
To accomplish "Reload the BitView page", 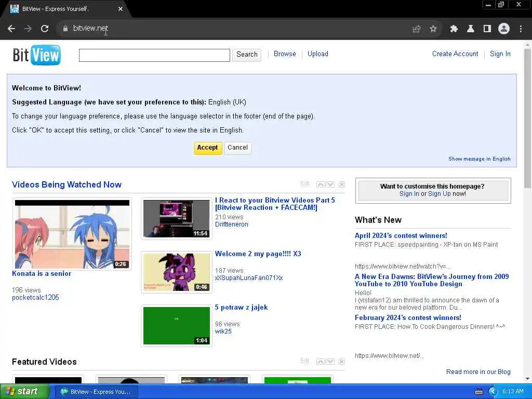I will point(45,29).
